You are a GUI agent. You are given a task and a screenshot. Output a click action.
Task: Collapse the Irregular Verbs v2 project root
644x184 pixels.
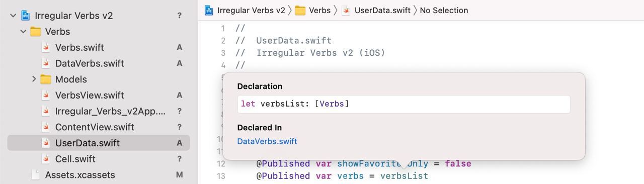(x=13, y=16)
